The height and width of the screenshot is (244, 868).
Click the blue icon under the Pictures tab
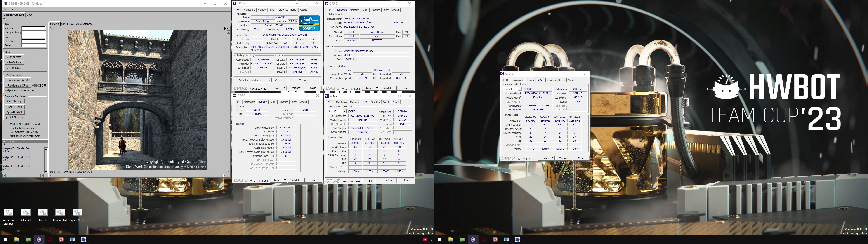(x=51, y=28)
